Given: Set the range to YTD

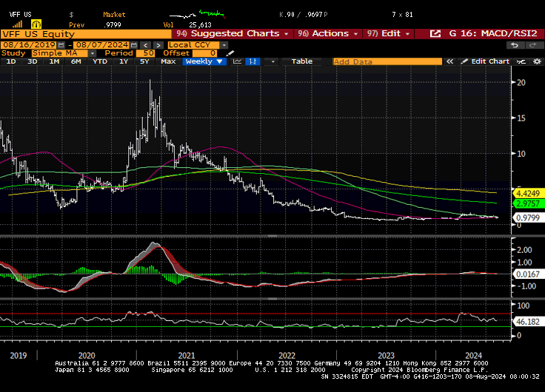Looking at the screenshot, I should click(x=100, y=61).
